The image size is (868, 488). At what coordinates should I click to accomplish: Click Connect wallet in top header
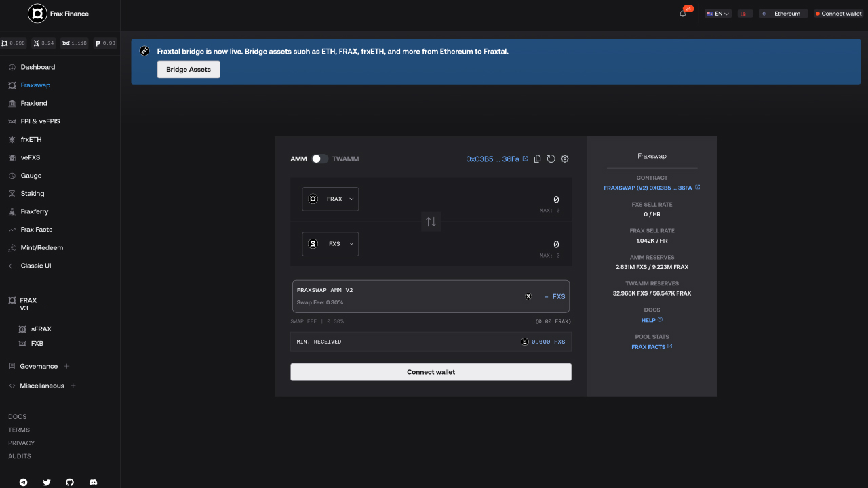click(x=838, y=14)
